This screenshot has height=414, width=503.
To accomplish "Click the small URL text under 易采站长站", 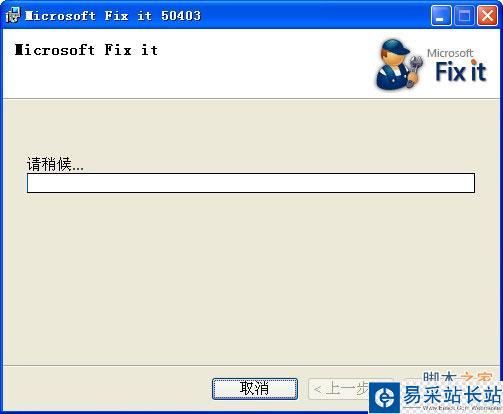I will point(461,408).
